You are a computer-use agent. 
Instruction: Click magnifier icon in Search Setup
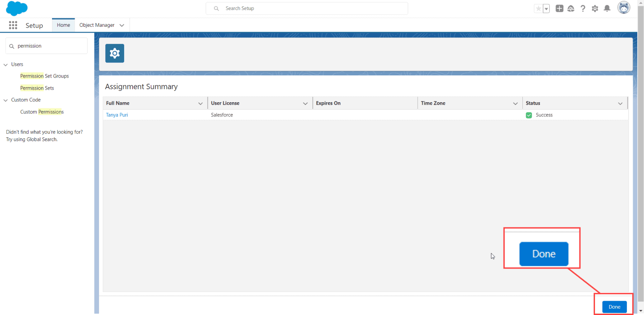[216, 8]
